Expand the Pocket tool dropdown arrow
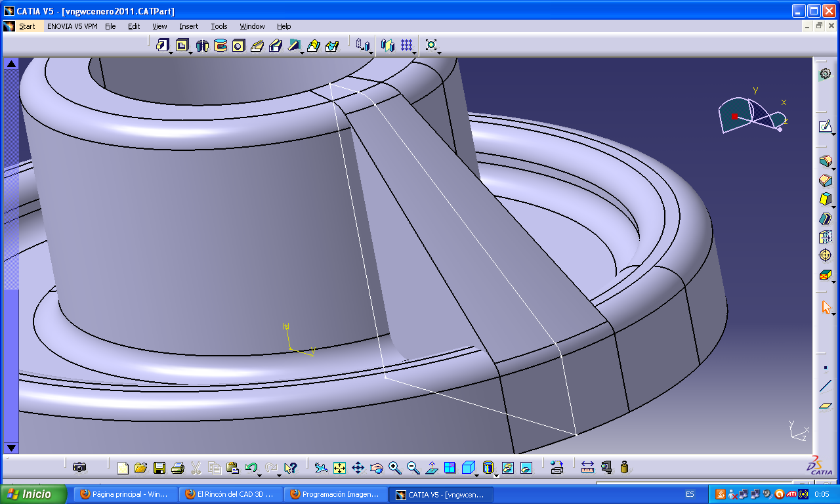Screen dimensions: 840x504 (x=191, y=52)
